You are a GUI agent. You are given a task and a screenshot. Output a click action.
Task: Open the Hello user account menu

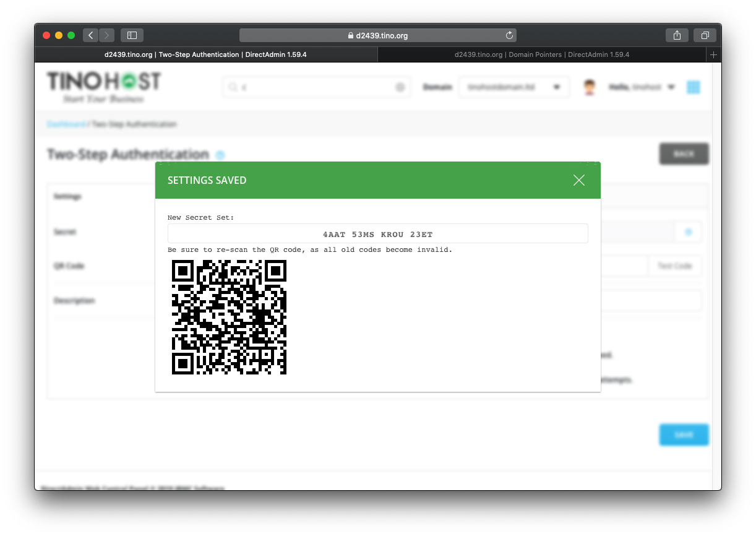click(x=642, y=87)
